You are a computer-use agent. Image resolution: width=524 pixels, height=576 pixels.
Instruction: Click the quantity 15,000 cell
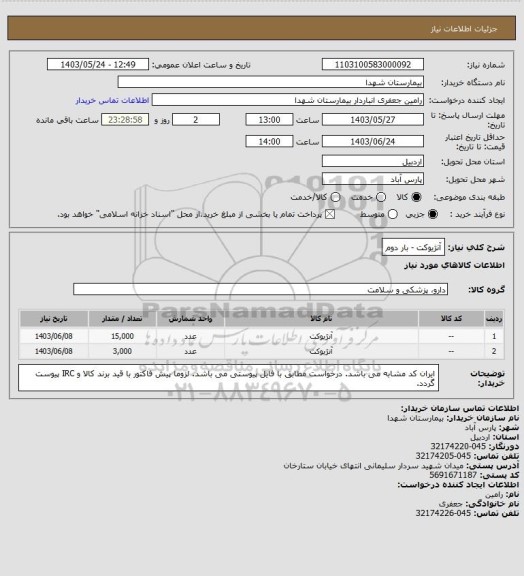click(x=122, y=336)
